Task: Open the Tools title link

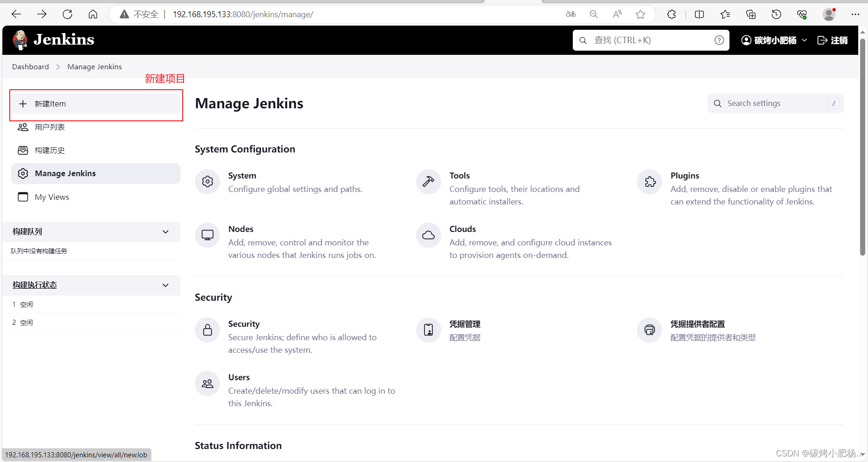Action: (x=459, y=175)
